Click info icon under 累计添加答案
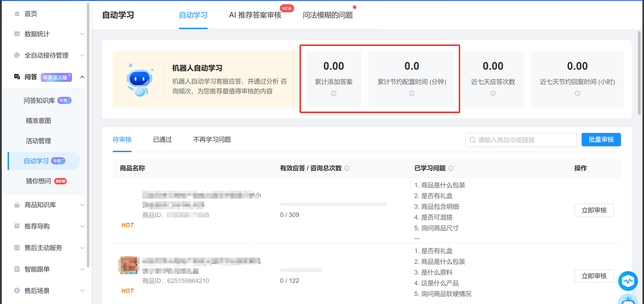 coord(334,93)
